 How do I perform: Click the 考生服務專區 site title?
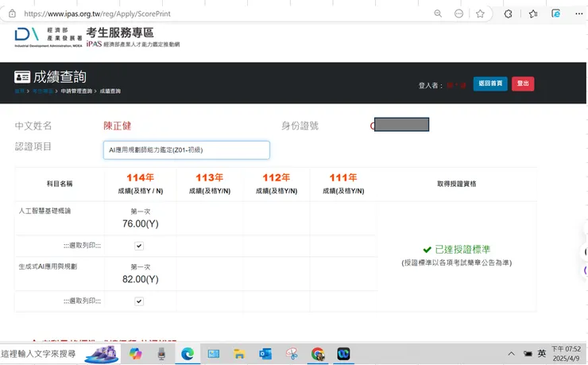120,33
